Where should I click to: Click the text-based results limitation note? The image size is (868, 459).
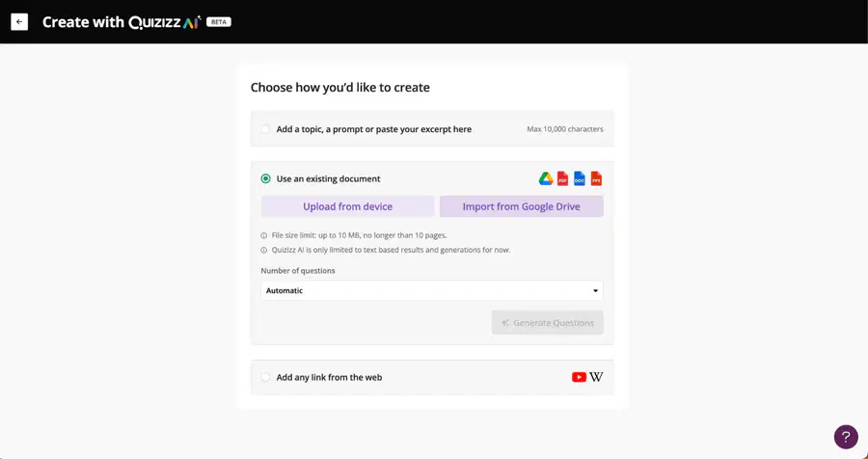click(391, 250)
